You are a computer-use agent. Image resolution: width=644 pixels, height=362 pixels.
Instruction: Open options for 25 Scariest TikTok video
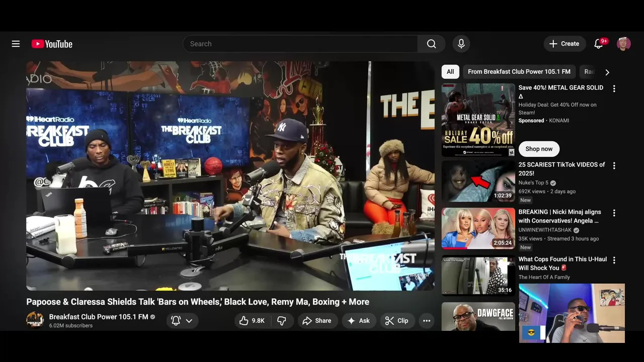pos(614,165)
